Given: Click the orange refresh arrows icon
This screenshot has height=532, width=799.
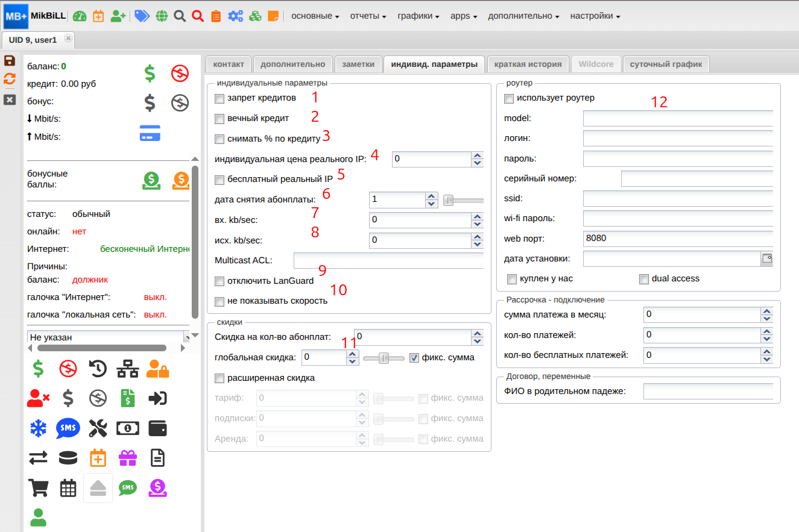Looking at the screenshot, I should pos(10,79).
